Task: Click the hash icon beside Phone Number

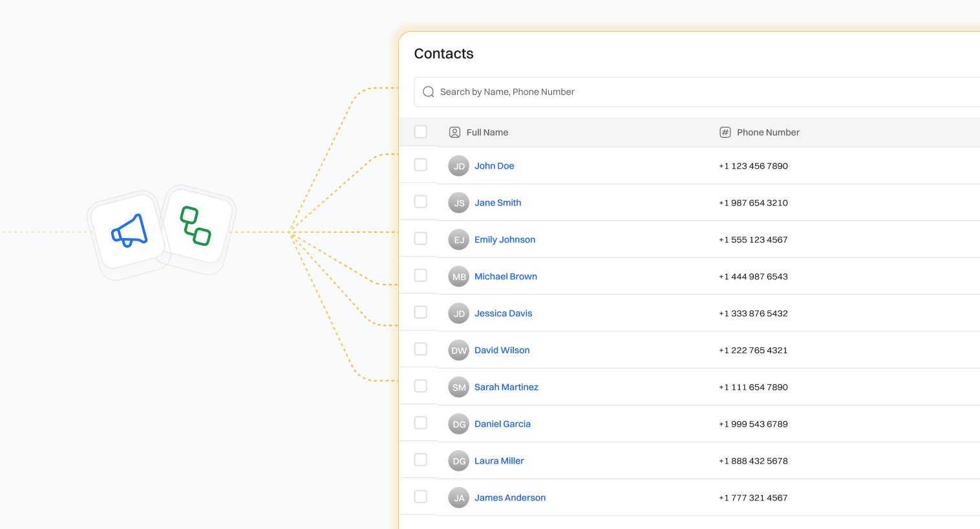Action: click(x=725, y=133)
